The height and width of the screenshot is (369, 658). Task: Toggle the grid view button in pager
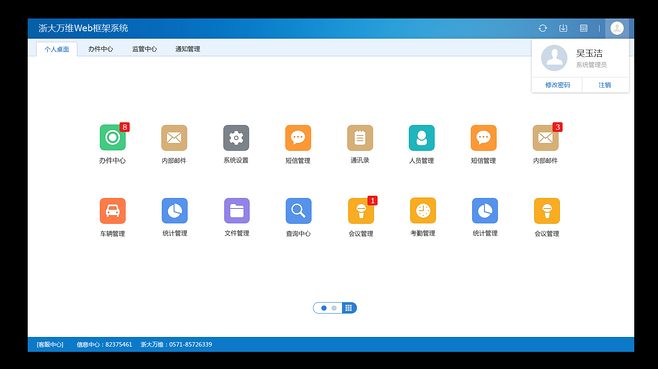pyautogui.click(x=349, y=308)
